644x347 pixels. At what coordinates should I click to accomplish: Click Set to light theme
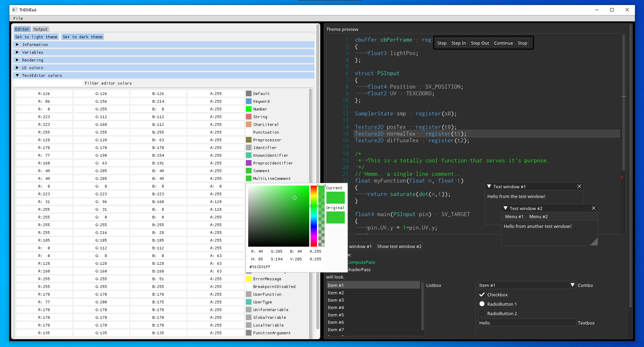[36, 37]
